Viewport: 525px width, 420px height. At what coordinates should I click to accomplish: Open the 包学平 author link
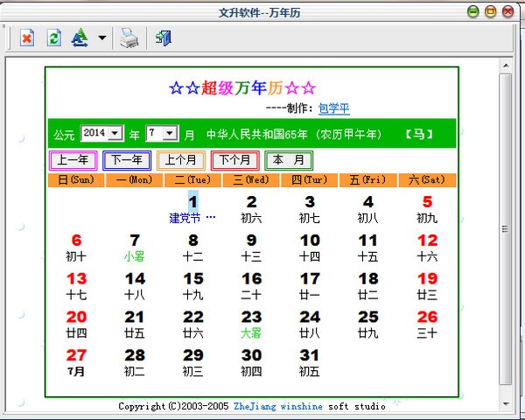pos(333,108)
